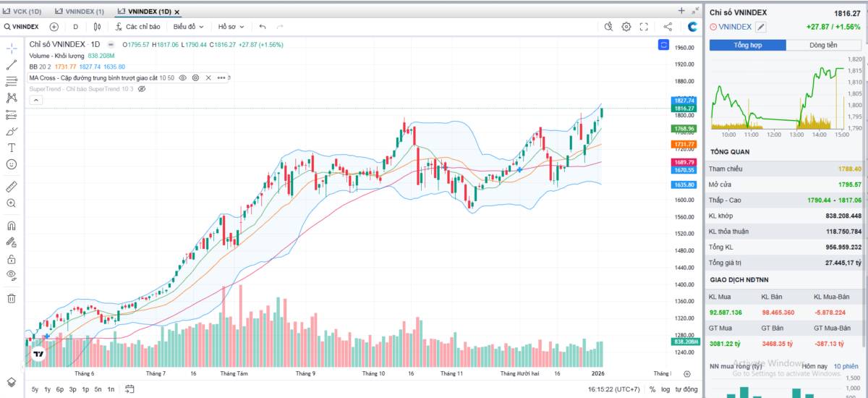Choose the 3p time range

[73, 389]
